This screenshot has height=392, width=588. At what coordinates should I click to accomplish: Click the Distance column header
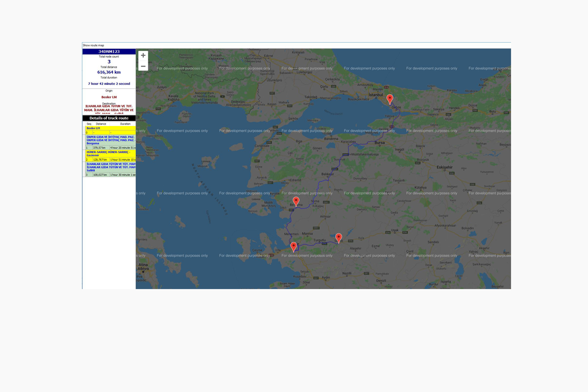coord(101,124)
